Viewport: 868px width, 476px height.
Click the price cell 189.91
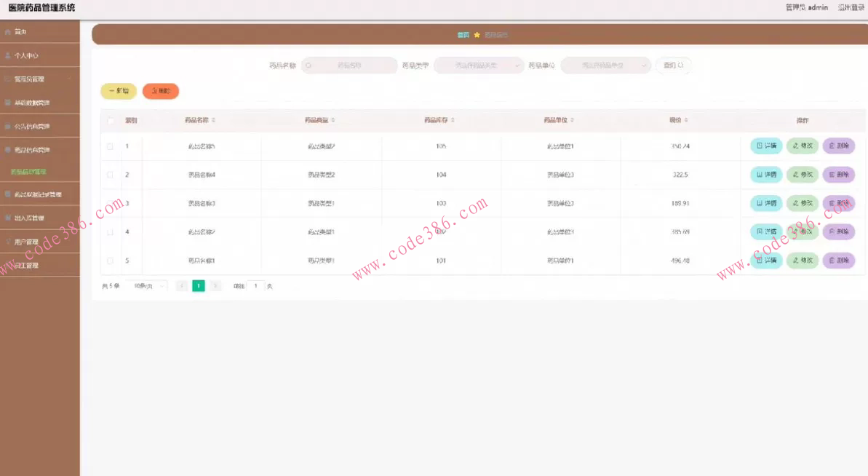click(x=680, y=204)
